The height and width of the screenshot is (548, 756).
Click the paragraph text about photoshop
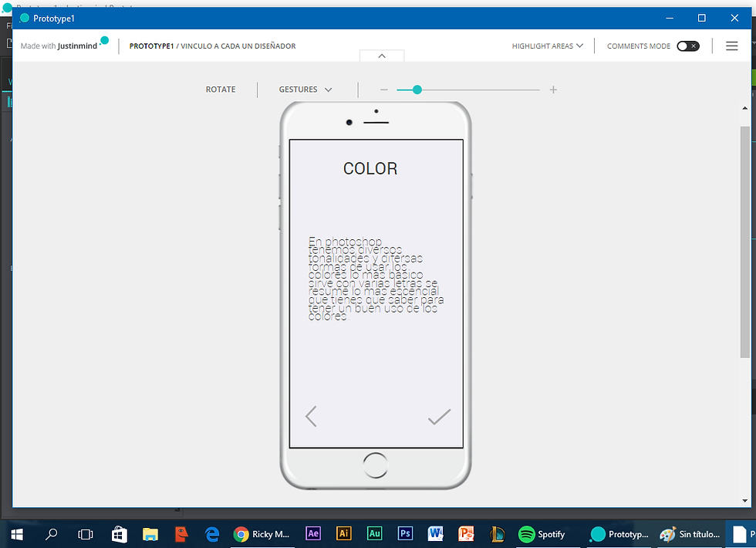[376, 279]
